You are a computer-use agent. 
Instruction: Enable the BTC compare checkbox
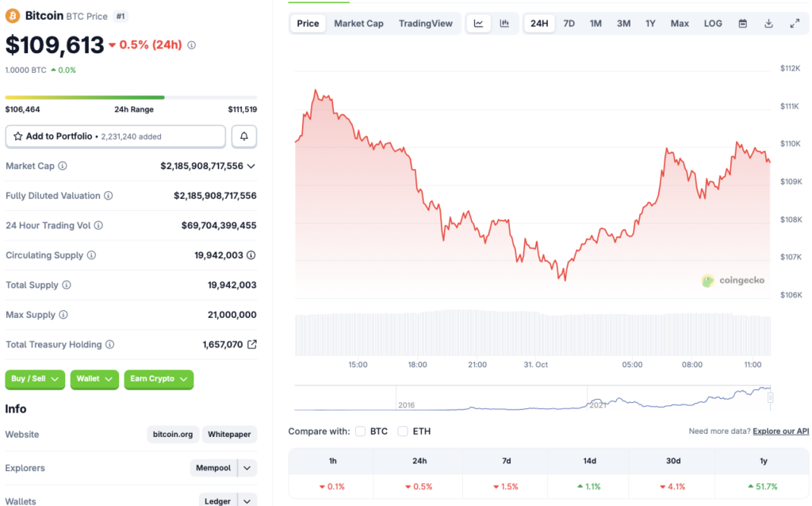coord(361,431)
